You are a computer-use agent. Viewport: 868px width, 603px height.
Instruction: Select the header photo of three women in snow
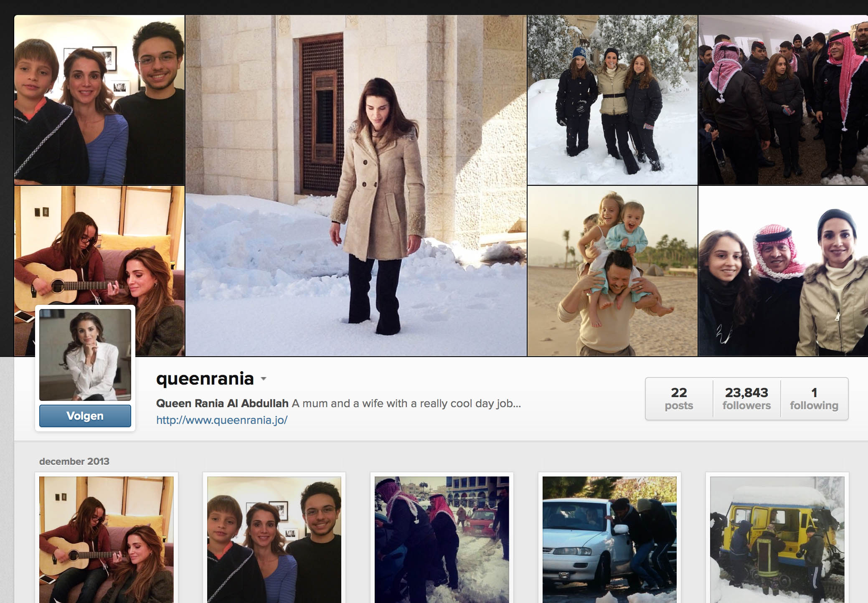612,100
